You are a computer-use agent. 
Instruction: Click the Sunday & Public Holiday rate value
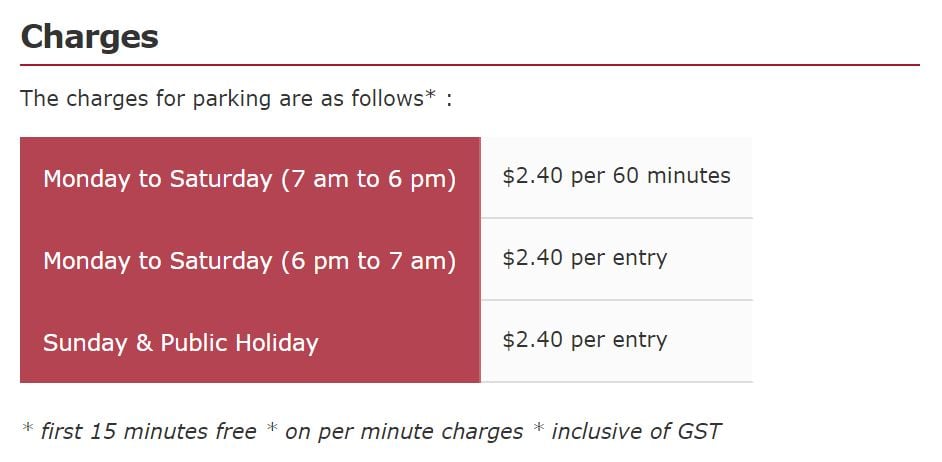(x=584, y=340)
